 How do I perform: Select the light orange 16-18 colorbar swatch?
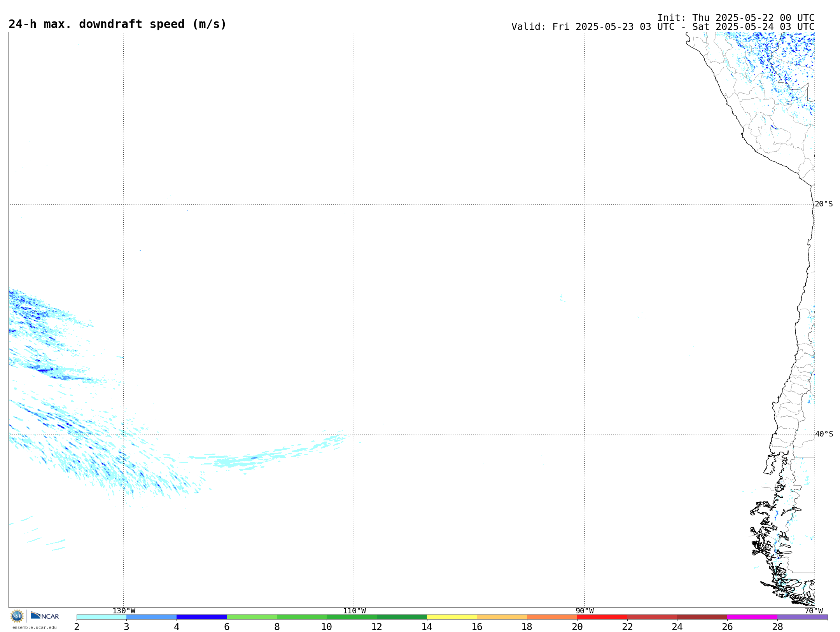click(502, 617)
